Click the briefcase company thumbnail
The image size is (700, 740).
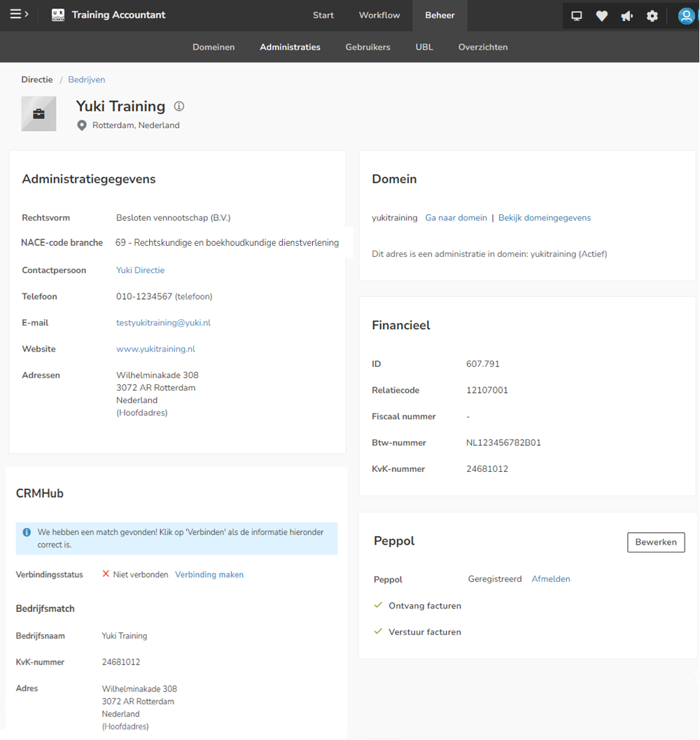click(38, 113)
